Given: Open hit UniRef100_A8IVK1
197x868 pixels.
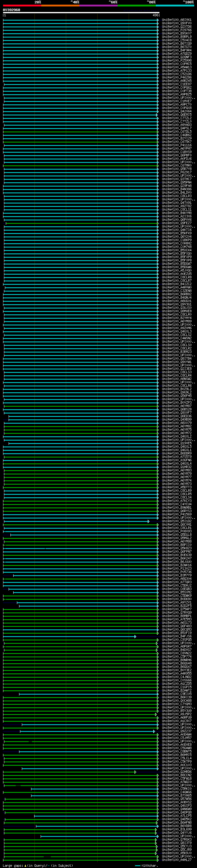Looking at the screenshot, I should [x=176, y=20].
